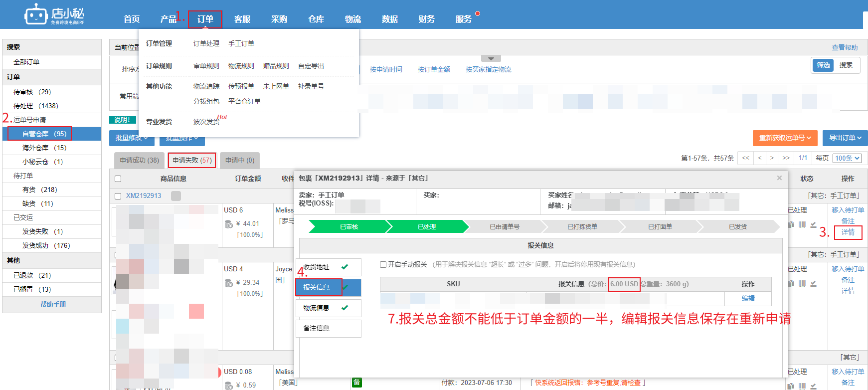
Task: Sort by 按订单金额
Action: [x=434, y=69]
